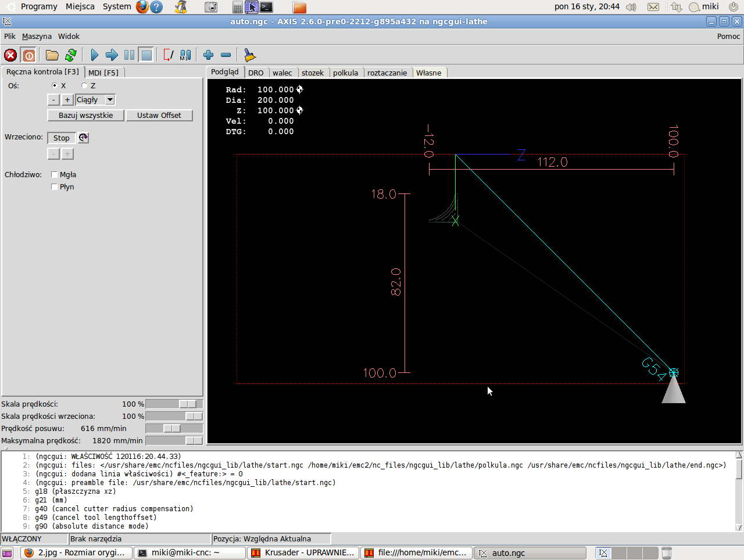The height and width of the screenshot is (560, 744).
Task: Open the Plik menu
Action: [x=10, y=36]
